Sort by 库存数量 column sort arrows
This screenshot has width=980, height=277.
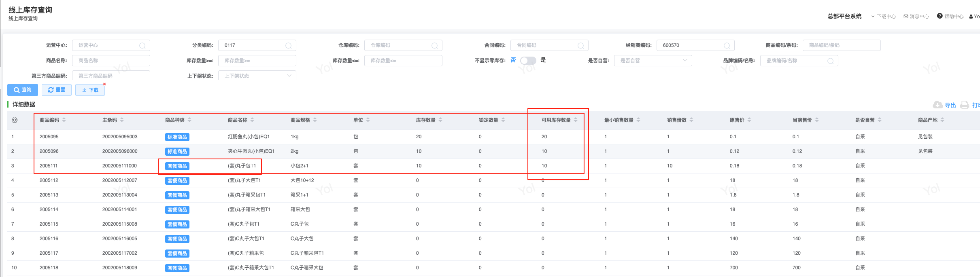(440, 120)
